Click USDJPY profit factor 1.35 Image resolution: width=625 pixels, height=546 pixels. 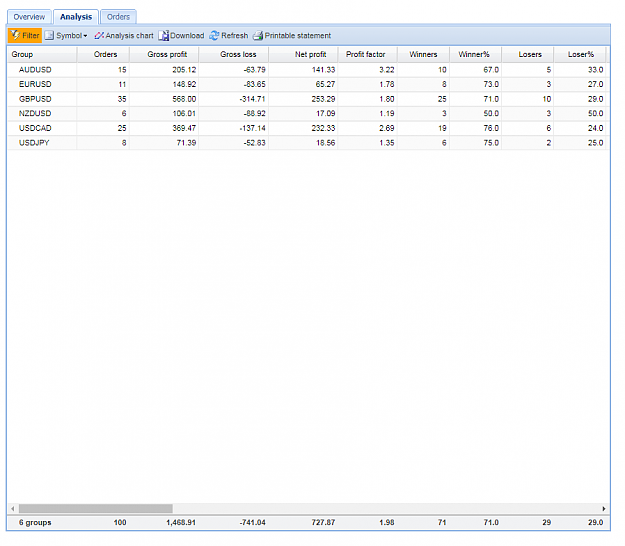387,143
